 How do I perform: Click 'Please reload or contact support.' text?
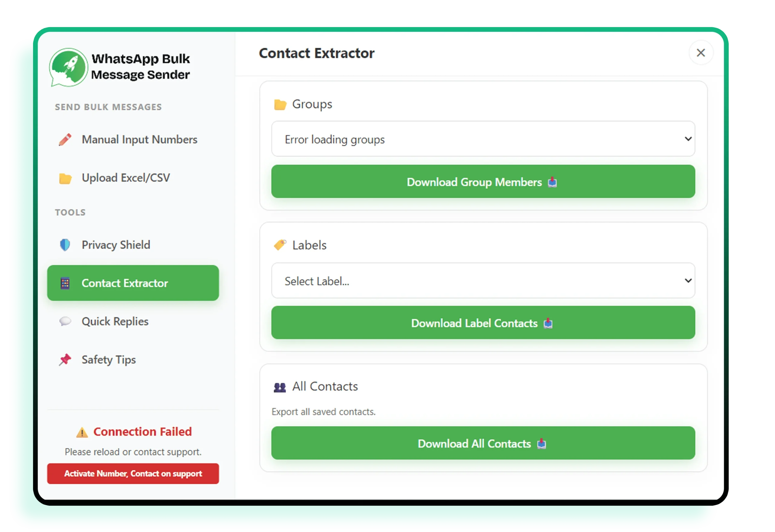tap(133, 452)
